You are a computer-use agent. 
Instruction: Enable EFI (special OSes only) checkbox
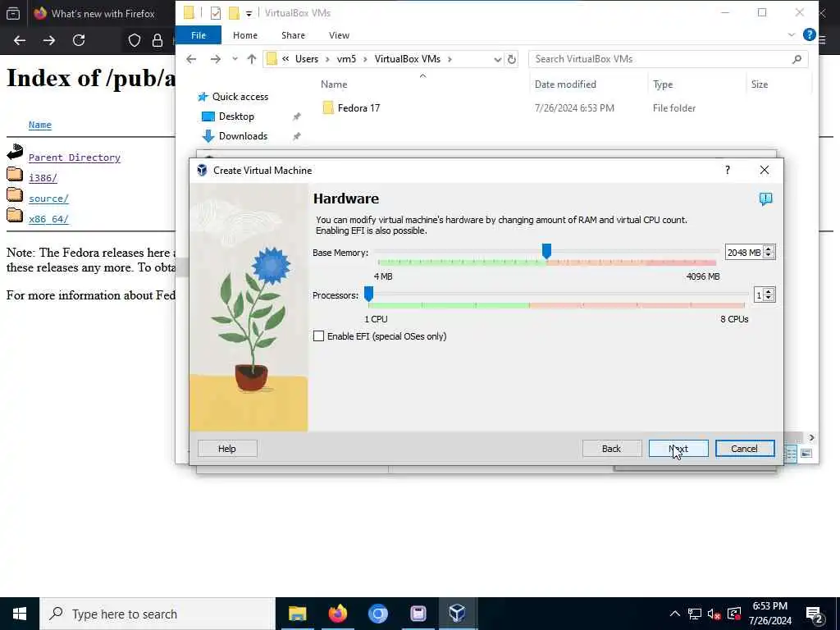[319, 336]
